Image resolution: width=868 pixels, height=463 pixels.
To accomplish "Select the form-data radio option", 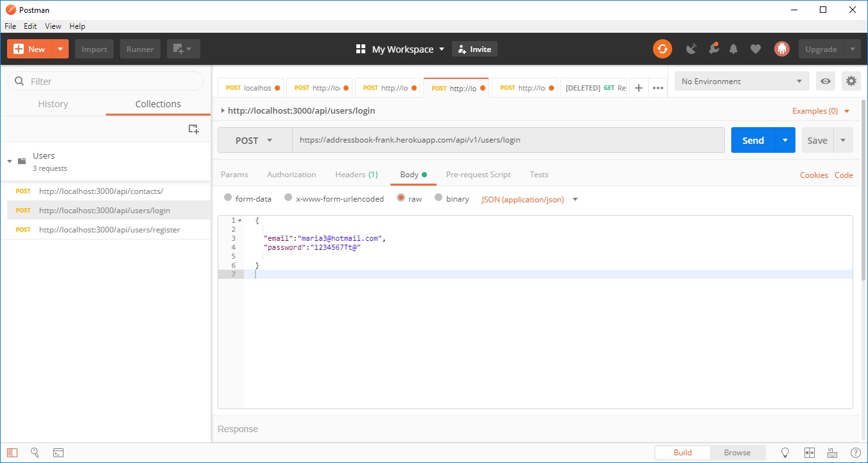I will [228, 198].
